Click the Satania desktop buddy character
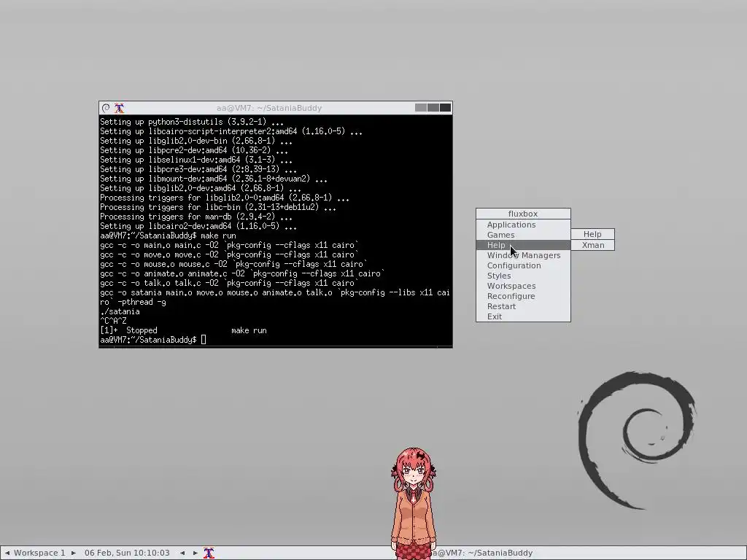Image resolution: width=747 pixels, height=560 pixels. (413, 502)
